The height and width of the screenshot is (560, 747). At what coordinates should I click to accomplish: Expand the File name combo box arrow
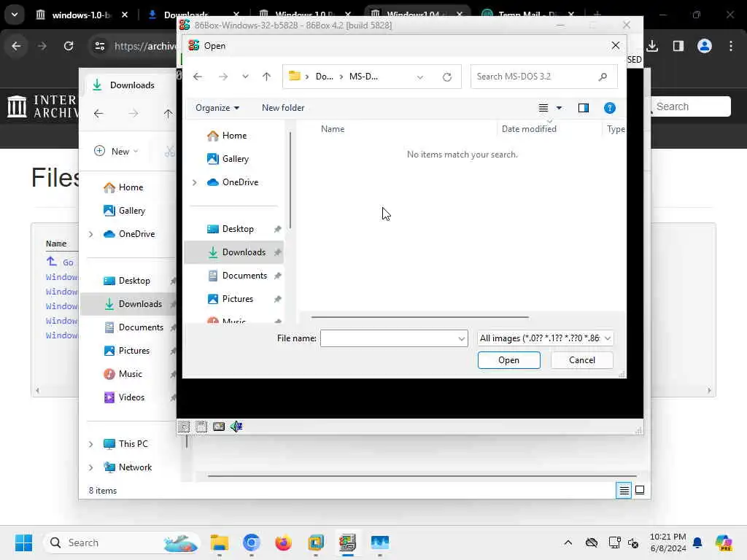(461, 338)
